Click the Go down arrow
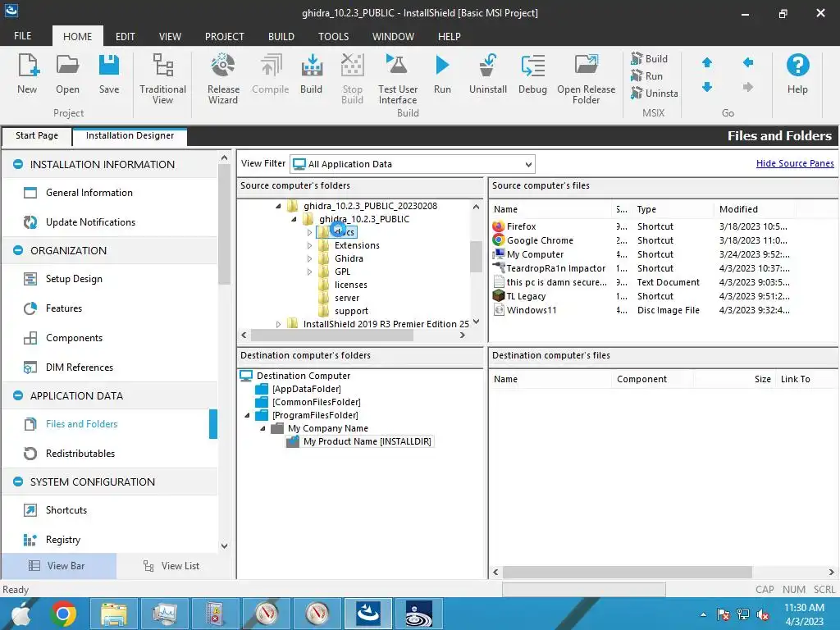840x630 pixels. click(707, 87)
